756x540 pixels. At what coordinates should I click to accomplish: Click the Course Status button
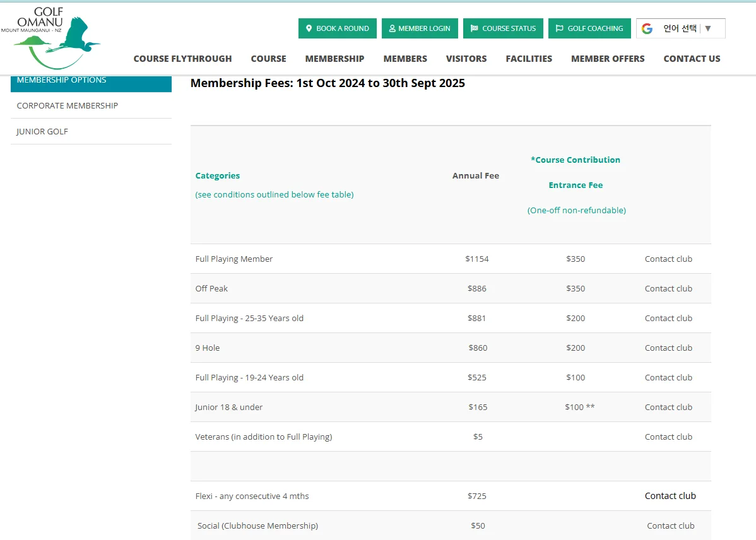[x=503, y=28]
